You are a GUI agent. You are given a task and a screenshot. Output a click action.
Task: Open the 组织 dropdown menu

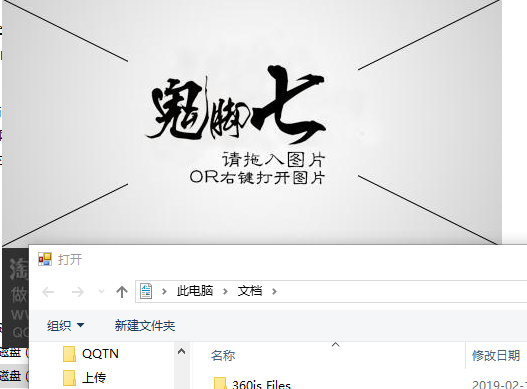pyautogui.click(x=66, y=325)
